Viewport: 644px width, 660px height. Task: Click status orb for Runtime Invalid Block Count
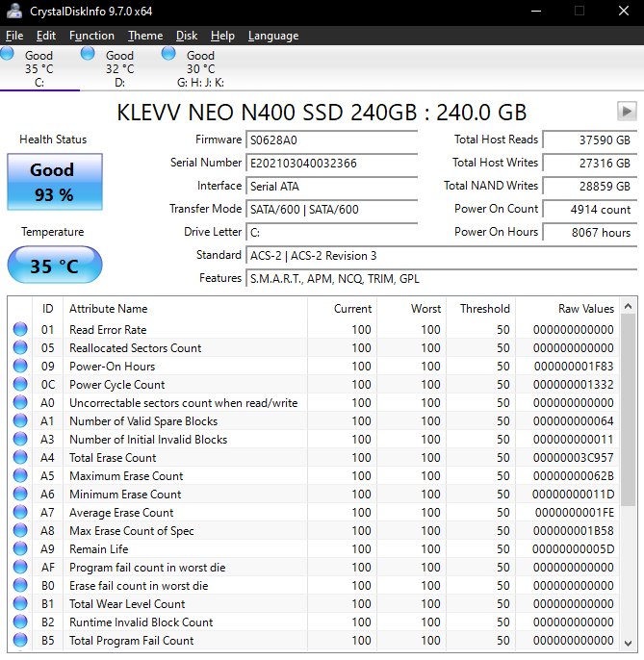[20, 622]
